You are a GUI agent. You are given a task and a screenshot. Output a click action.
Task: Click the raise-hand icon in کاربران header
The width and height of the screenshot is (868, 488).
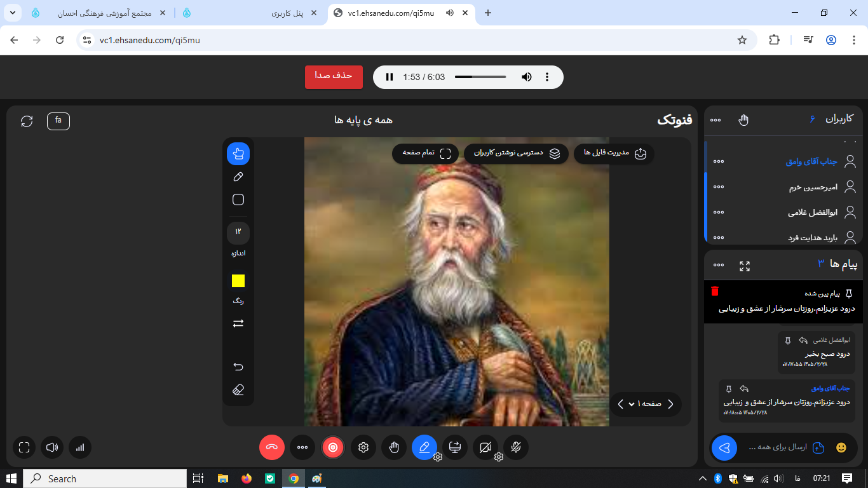pyautogui.click(x=743, y=120)
